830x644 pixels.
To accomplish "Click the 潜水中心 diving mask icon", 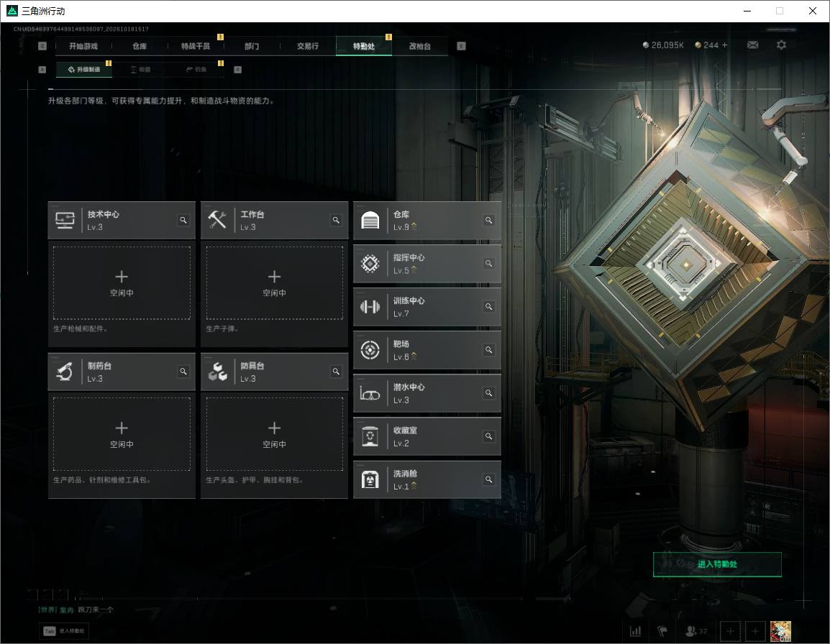I will coord(370,394).
